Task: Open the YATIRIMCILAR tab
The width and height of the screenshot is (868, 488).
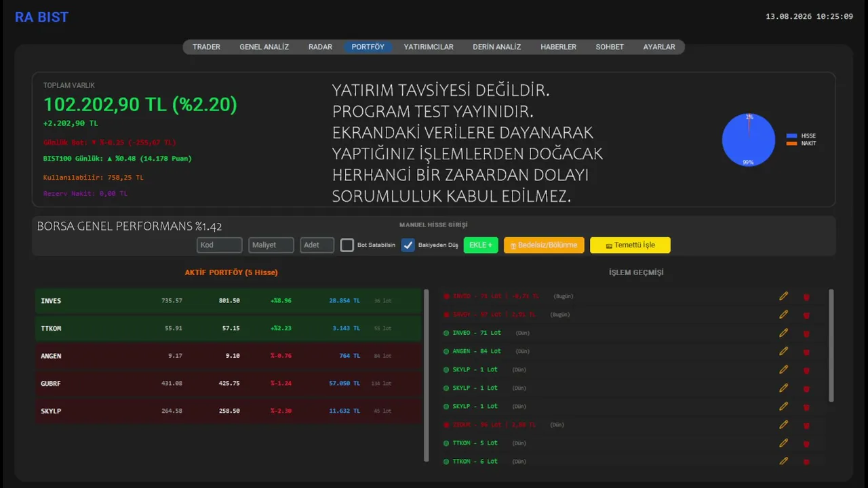Action: point(429,47)
